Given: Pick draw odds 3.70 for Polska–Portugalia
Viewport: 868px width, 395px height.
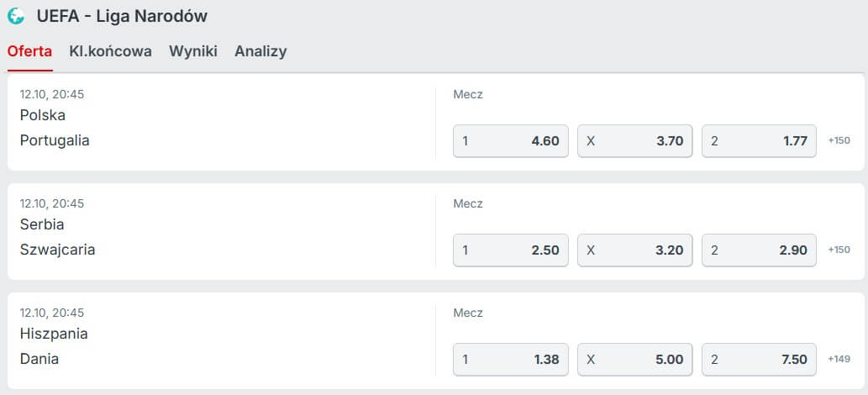Looking at the screenshot, I should 635,141.
